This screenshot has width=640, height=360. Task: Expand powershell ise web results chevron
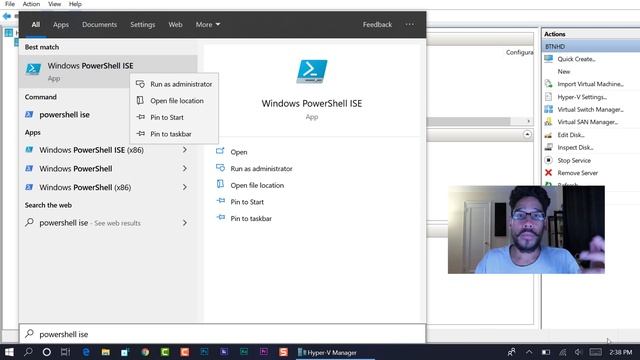(185, 223)
